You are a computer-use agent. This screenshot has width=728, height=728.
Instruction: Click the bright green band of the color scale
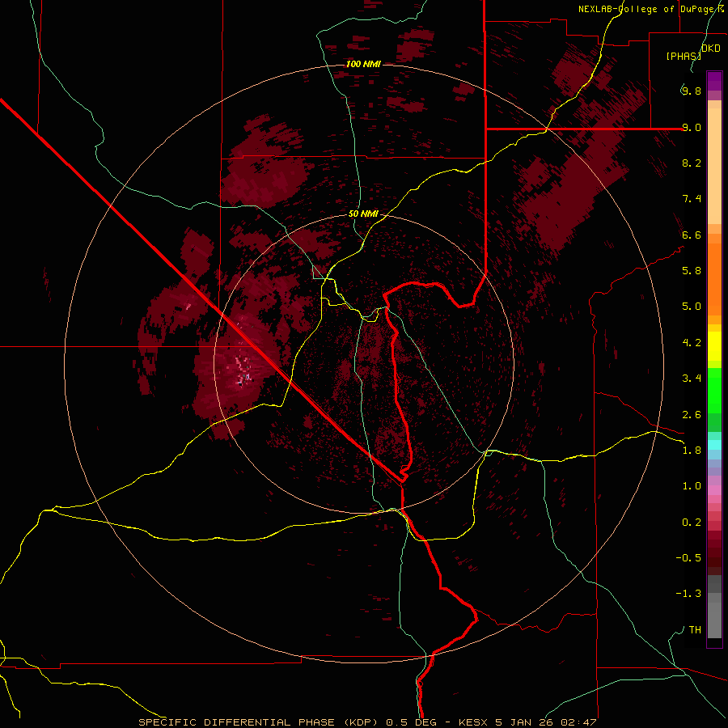714,390
